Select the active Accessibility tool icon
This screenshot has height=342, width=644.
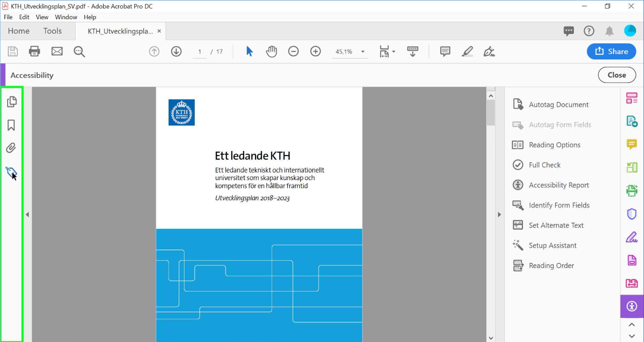(x=632, y=306)
